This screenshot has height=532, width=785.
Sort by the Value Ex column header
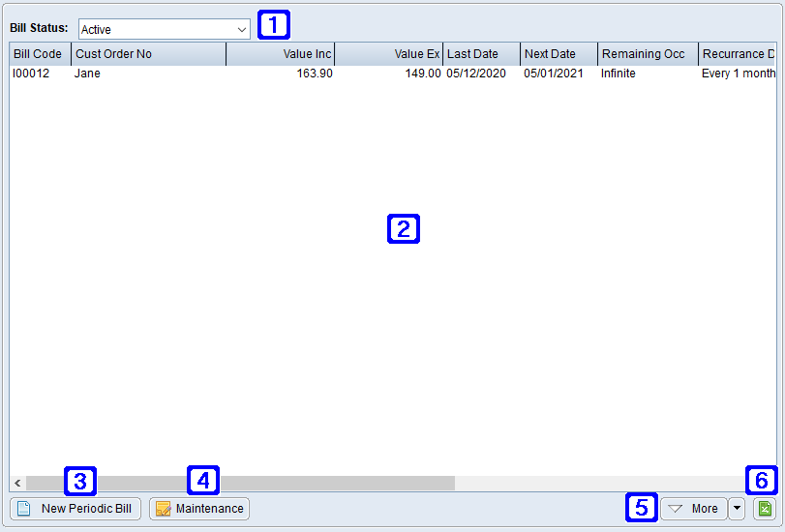(389, 54)
